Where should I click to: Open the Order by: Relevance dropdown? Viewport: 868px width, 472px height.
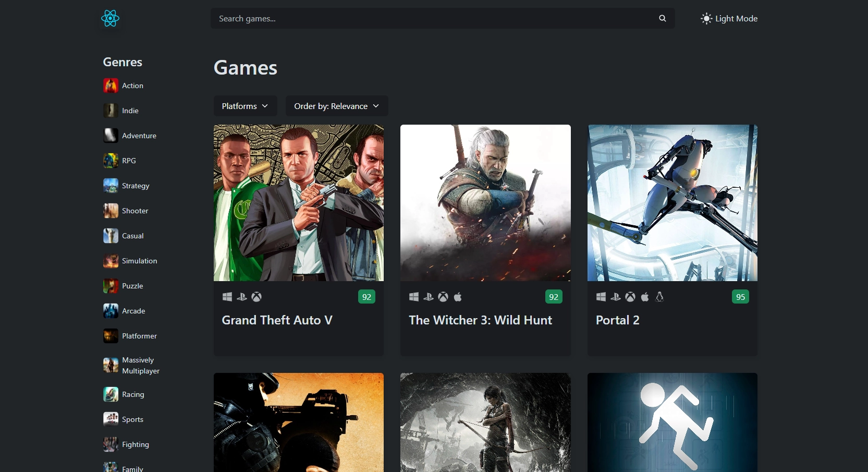click(337, 106)
